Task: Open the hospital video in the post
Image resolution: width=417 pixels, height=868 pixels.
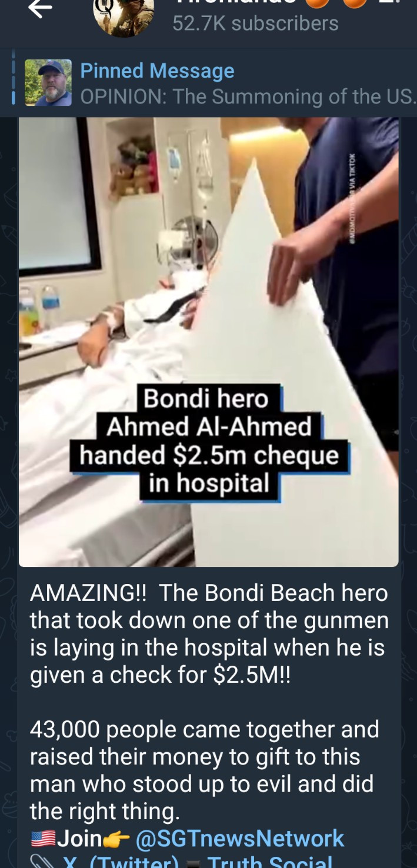Action: (208, 342)
